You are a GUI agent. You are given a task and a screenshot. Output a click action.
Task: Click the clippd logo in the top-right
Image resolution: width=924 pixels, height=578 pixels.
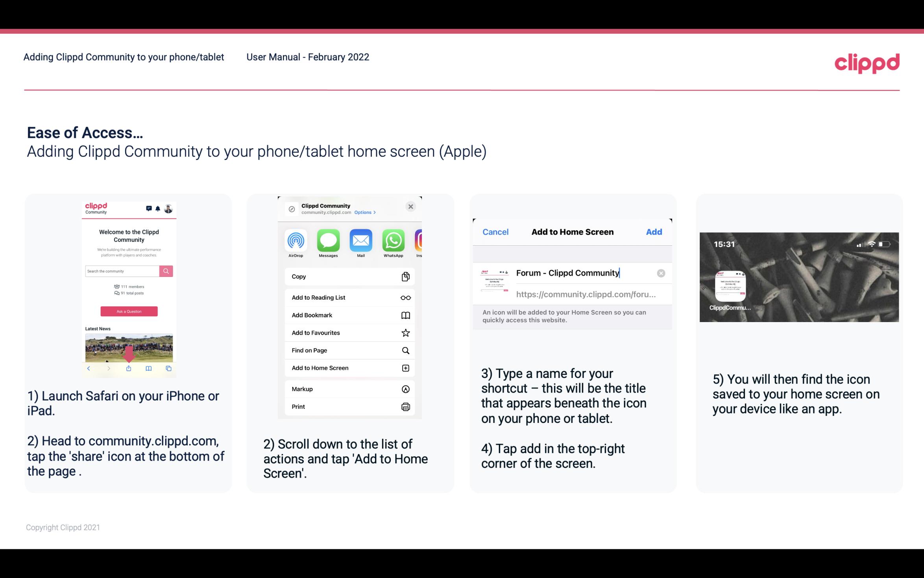pos(867,63)
